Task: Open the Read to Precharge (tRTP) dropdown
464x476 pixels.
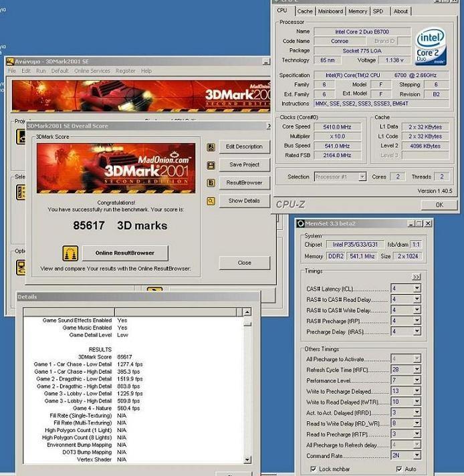Action: pos(417,433)
